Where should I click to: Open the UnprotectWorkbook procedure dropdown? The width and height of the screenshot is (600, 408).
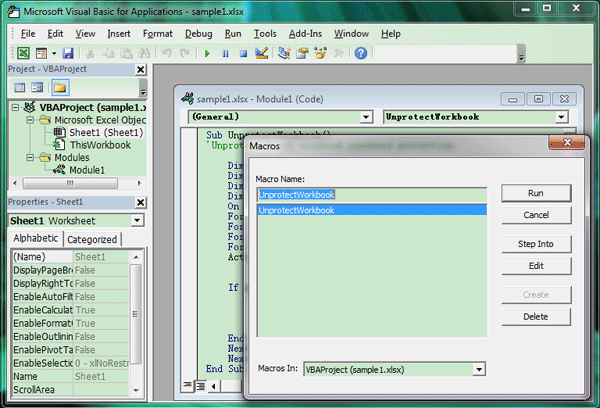[561, 117]
